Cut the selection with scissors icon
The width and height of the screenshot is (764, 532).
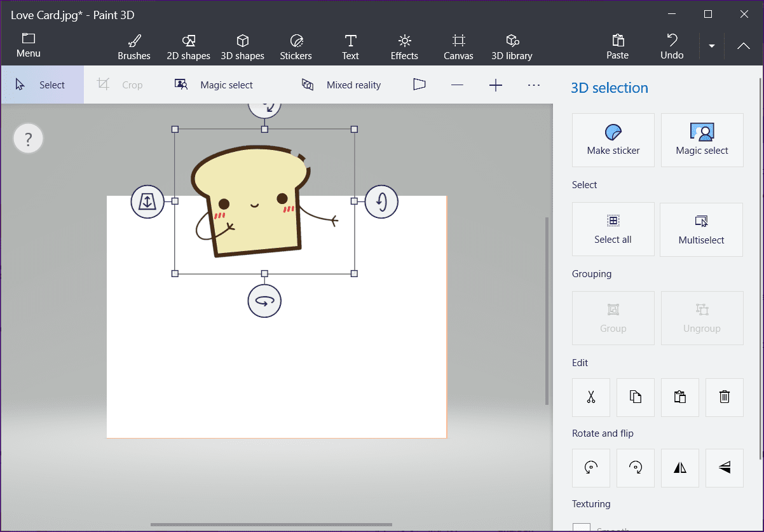point(591,397)
